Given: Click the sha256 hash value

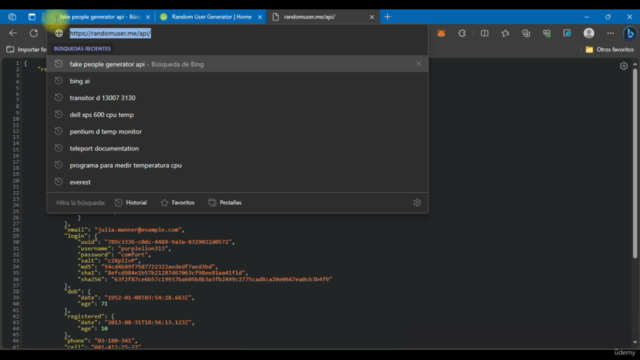Looking at the screenshot, I should [x=222, y=279].
